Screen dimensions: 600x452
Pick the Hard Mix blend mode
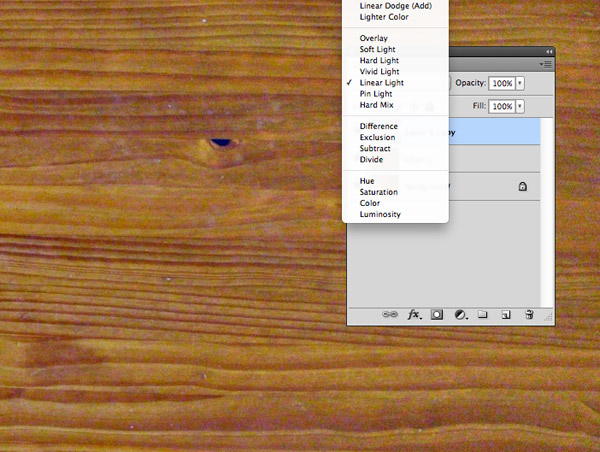tap(376, 105)
